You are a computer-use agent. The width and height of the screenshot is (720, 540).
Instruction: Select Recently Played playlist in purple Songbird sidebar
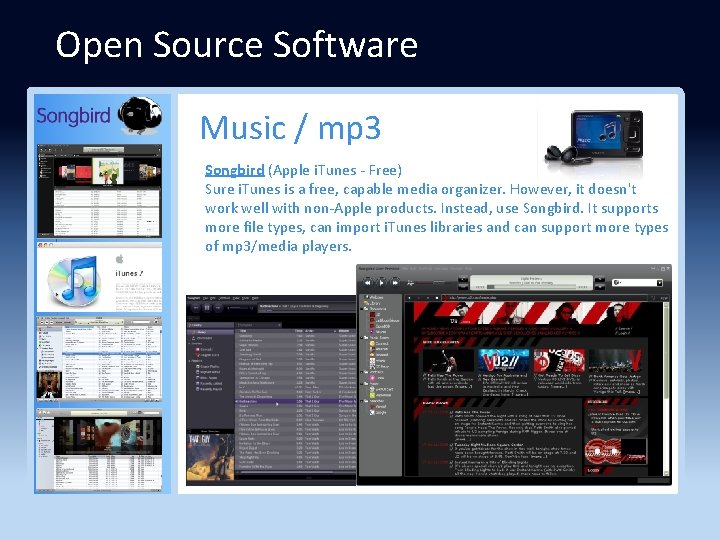pos(209,389)
